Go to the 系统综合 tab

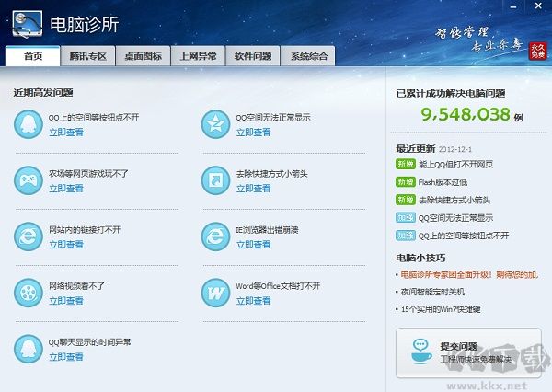308,56
